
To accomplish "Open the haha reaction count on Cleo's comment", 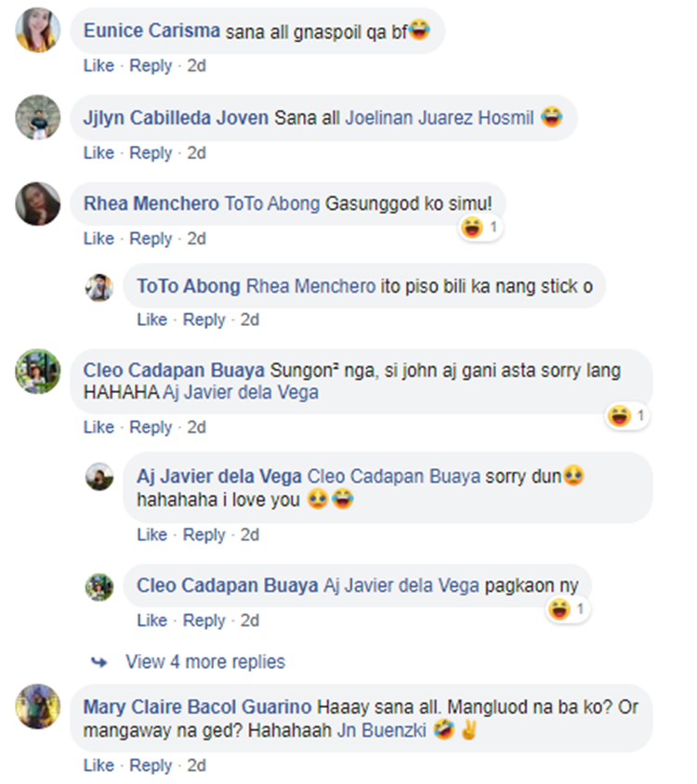I will tap(640, 415).
